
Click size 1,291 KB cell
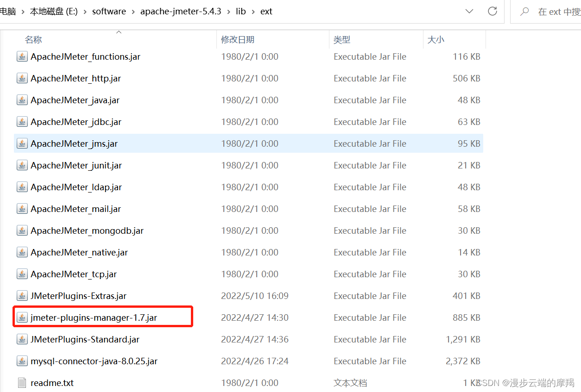[463, 339]
